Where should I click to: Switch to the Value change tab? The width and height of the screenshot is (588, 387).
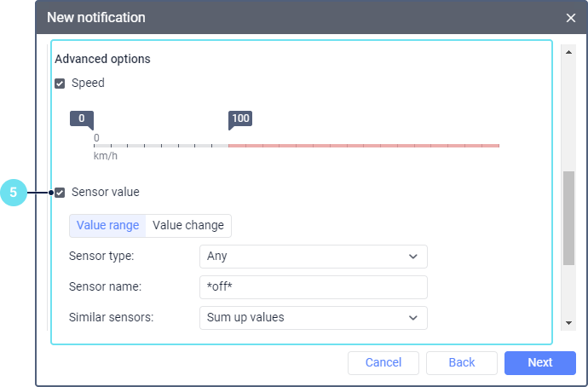(x=188, y=225)
